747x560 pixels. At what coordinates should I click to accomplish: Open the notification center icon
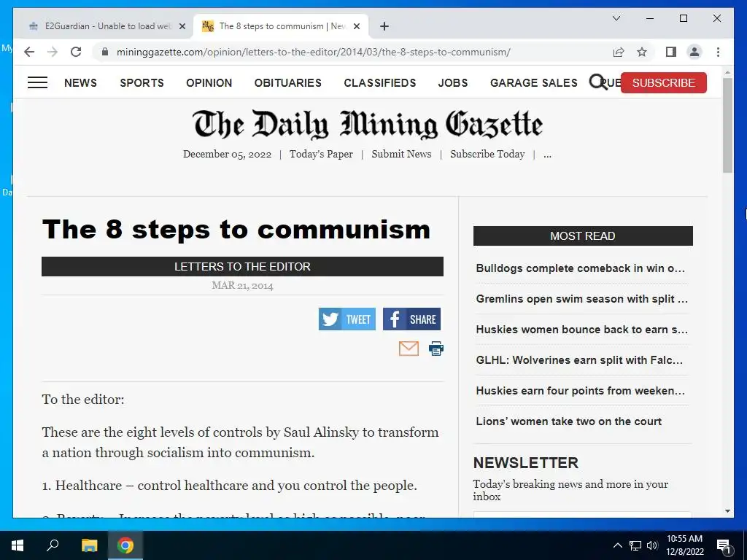click(x=724, y=546)
